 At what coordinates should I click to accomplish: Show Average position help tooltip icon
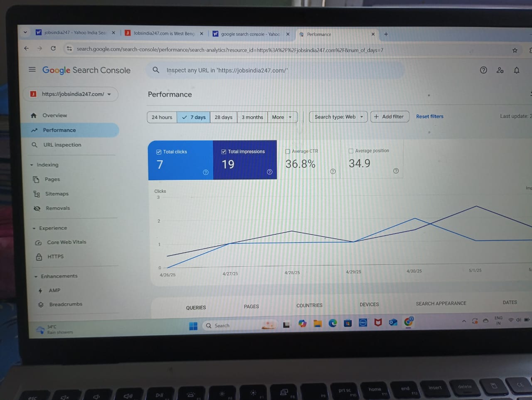point(396,171)
